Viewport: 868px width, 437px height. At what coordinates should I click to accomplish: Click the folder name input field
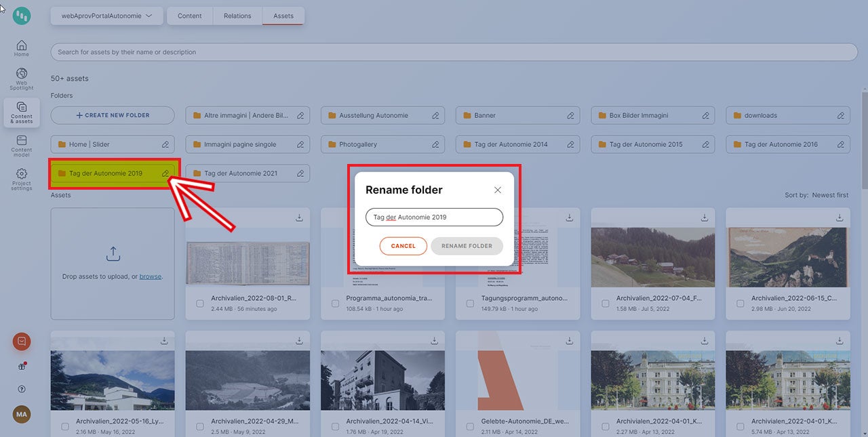434,217
